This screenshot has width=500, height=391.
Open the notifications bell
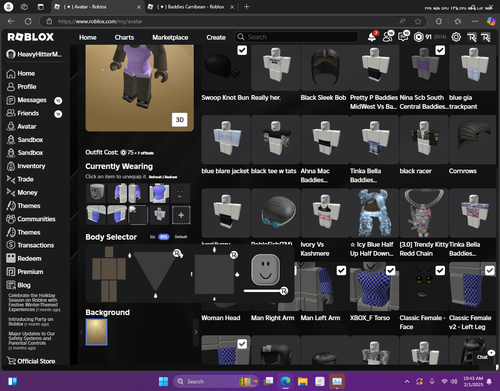click(x=372, y=37)
